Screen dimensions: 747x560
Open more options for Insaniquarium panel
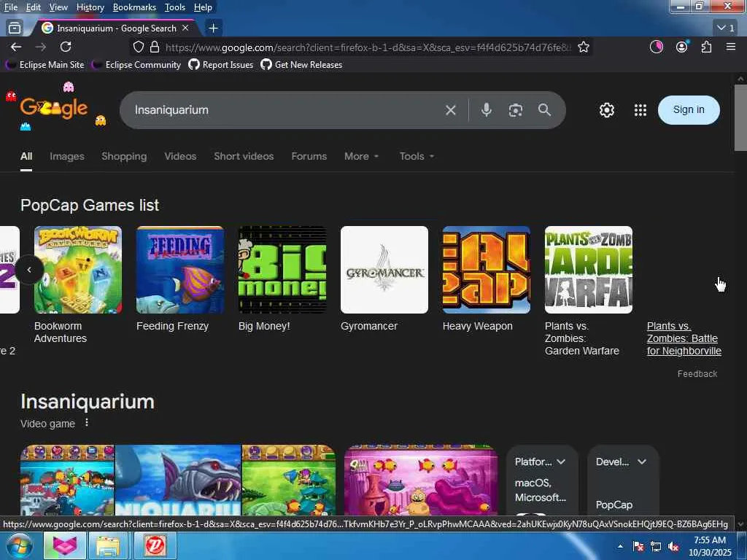pyautogui.click(x=87, y=423)
